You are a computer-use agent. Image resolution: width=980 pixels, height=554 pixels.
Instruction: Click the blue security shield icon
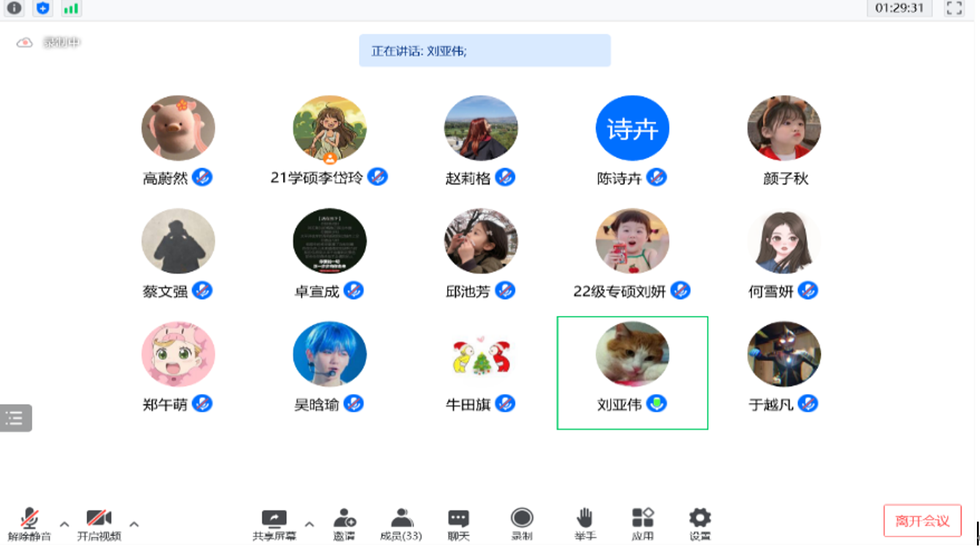click(x=43, y=8)
